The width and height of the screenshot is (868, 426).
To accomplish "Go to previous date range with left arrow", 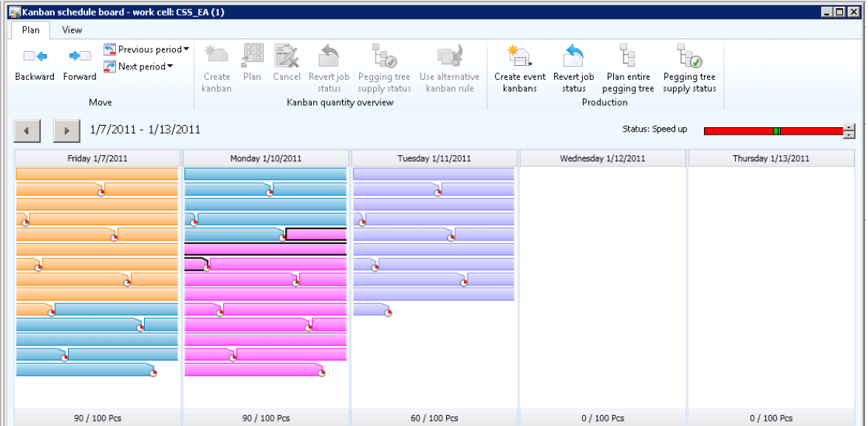I will click(27, 131).
